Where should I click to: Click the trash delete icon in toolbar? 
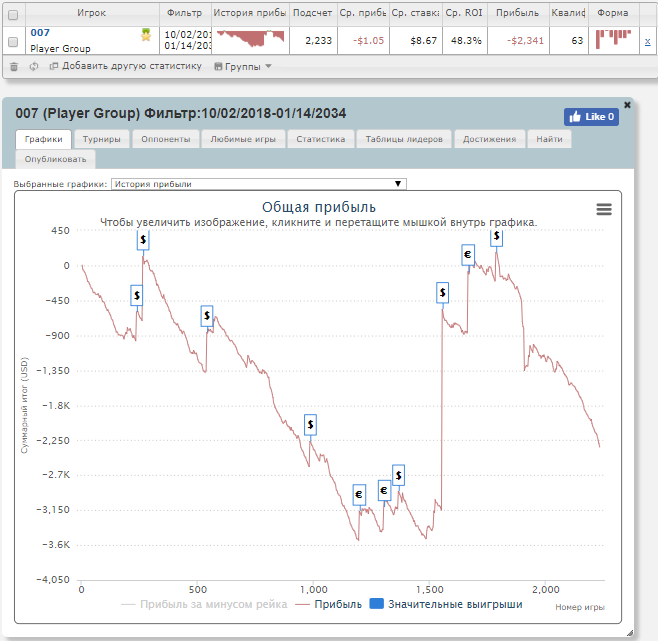click(14, 66)
